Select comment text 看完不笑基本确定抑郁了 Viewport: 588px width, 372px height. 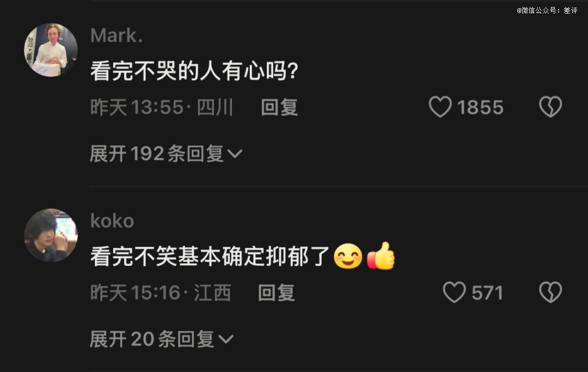coord(210,257)
